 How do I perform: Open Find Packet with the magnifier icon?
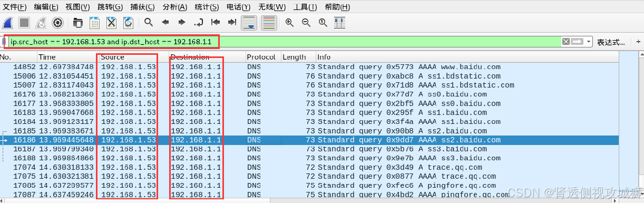(x=149, y=22)
